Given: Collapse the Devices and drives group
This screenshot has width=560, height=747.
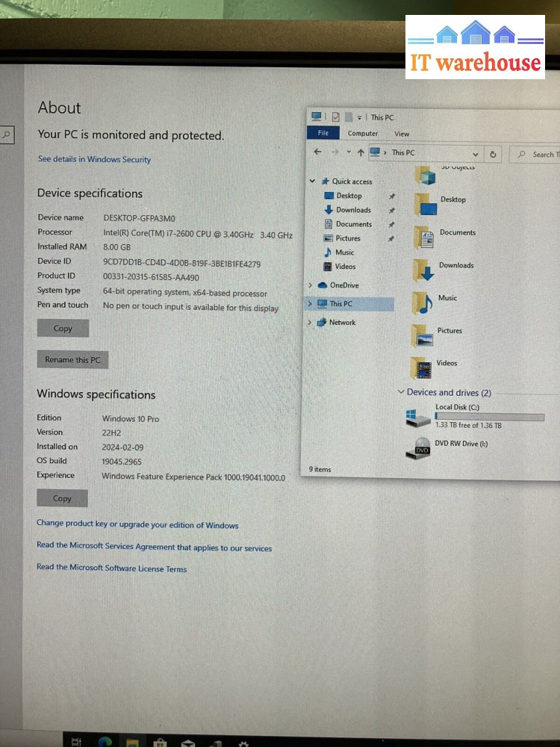Looking at the screenshot, I should click(401, 391).
